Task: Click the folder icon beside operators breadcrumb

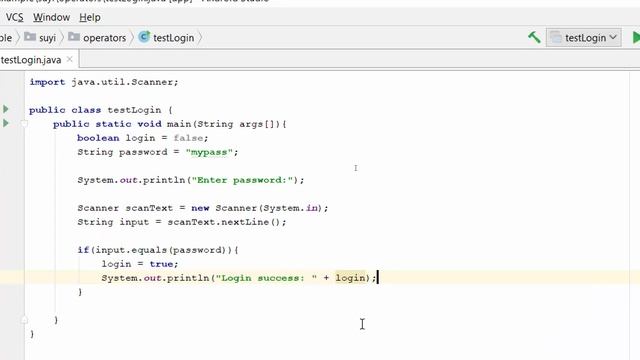Action: tap(74, 37)
